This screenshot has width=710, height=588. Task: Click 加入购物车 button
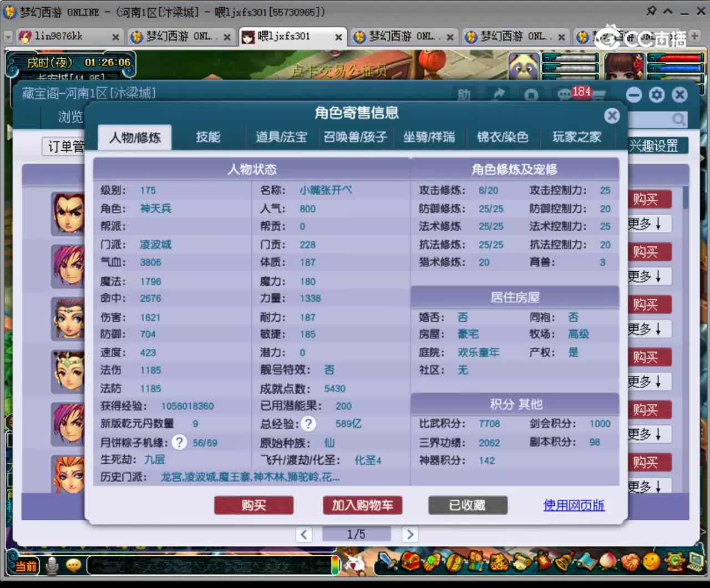362,505
